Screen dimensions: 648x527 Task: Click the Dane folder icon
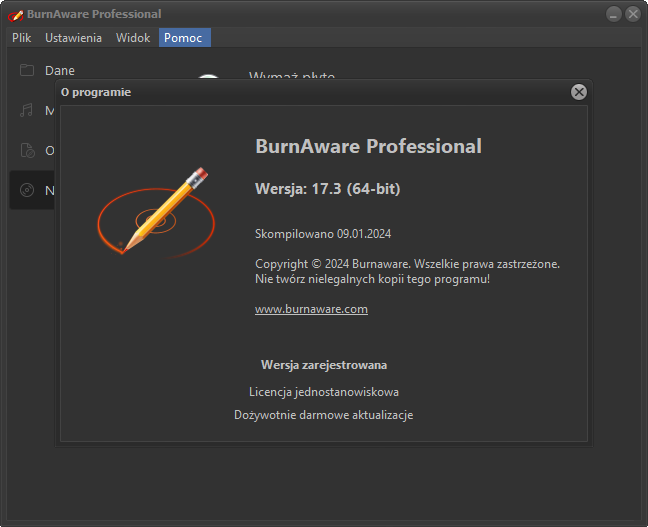(27, 70)
